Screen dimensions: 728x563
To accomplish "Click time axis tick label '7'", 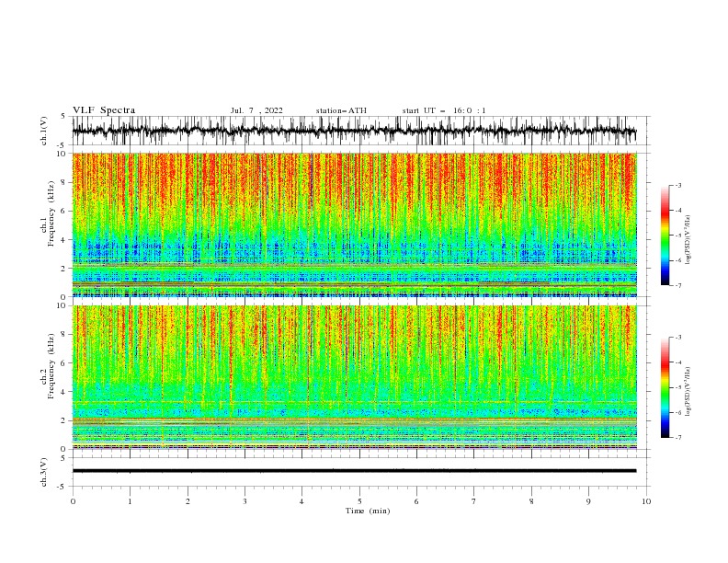I will (x=474, y=501).
